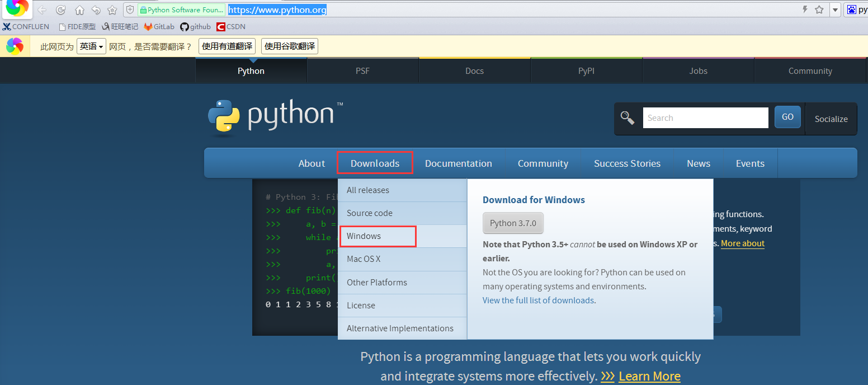This screenshot has width=868, height=385.
Task: Click the shield icon in the address bar
Action: (x=130, y=10)
